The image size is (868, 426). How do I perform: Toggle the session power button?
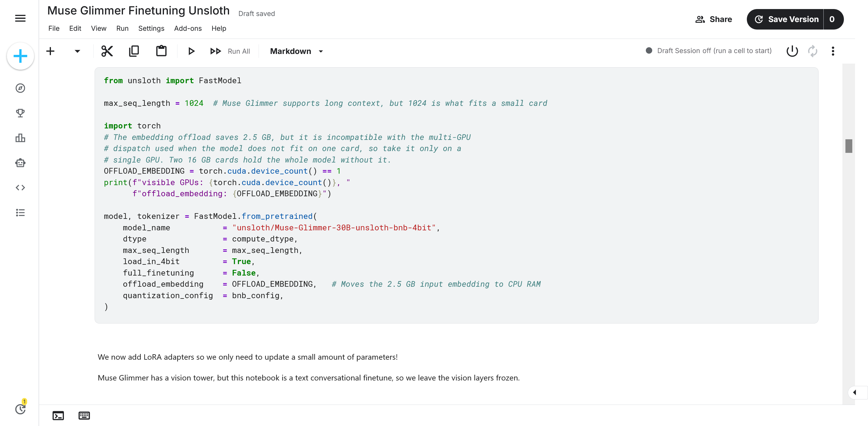point(792,51)
